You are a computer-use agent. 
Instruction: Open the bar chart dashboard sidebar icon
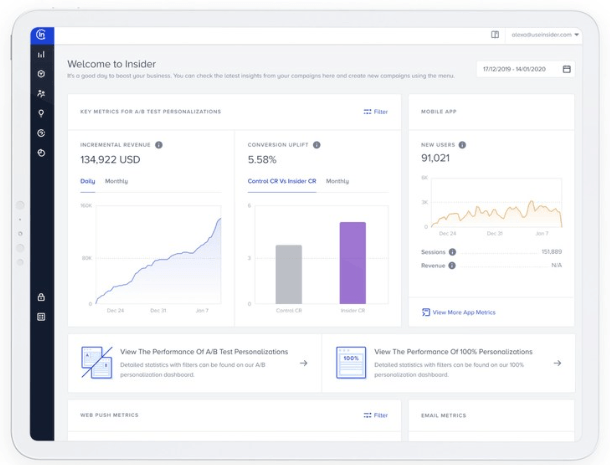pos(41,54)
